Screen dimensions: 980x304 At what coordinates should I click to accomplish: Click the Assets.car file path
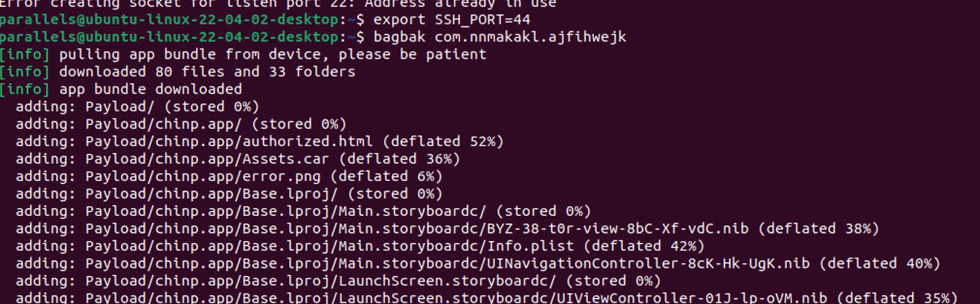[x=207, y=159]
